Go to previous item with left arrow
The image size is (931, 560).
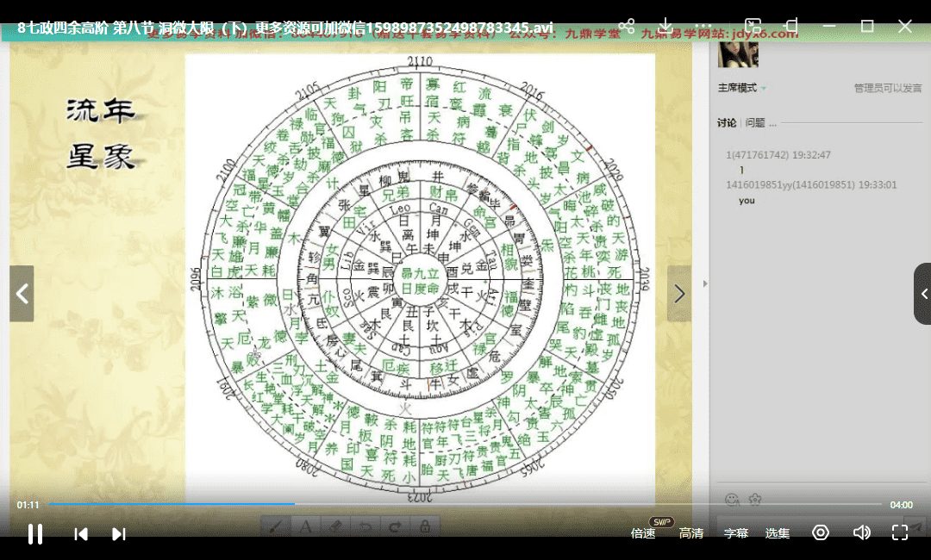[x=22, y=294]
